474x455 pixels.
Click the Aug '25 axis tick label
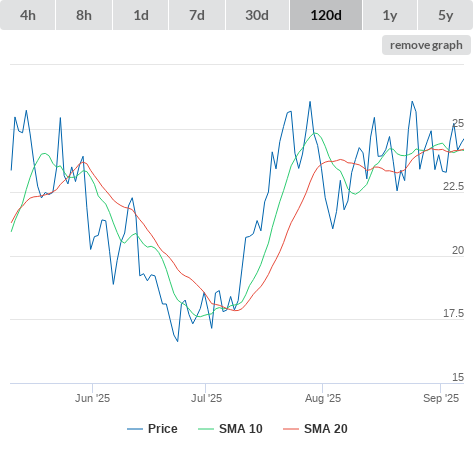point(323,398)
